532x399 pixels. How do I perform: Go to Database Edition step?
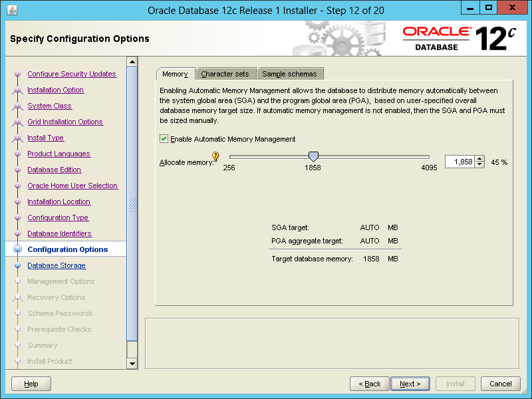55,170
